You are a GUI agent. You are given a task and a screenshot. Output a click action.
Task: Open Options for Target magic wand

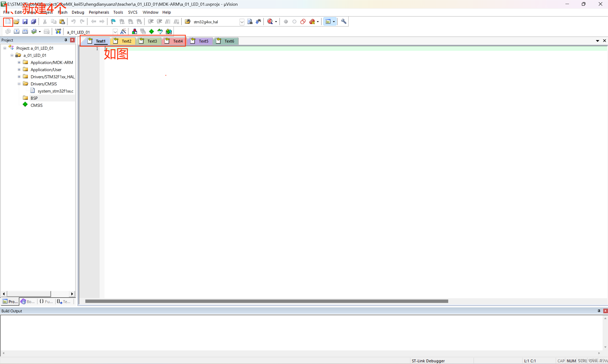[123, 31]
